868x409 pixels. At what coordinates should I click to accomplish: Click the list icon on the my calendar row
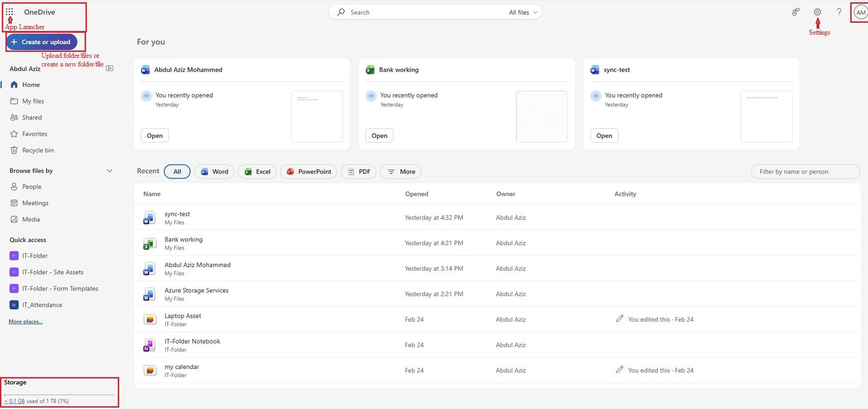click(150, 370)
